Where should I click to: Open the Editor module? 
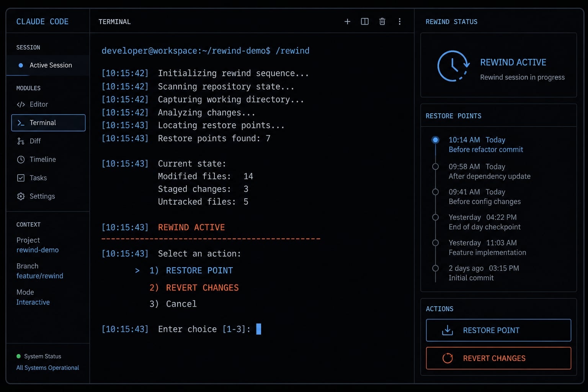(48, 104)
